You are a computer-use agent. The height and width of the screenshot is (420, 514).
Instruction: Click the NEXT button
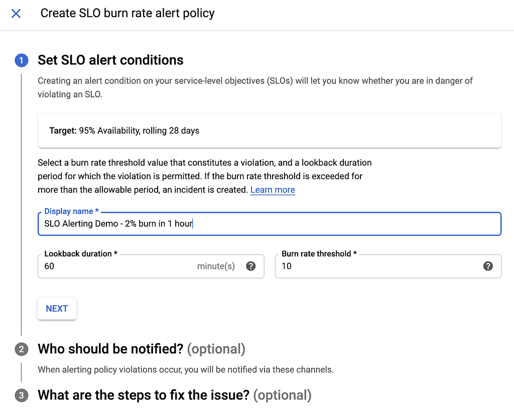(x=57, y=309)
